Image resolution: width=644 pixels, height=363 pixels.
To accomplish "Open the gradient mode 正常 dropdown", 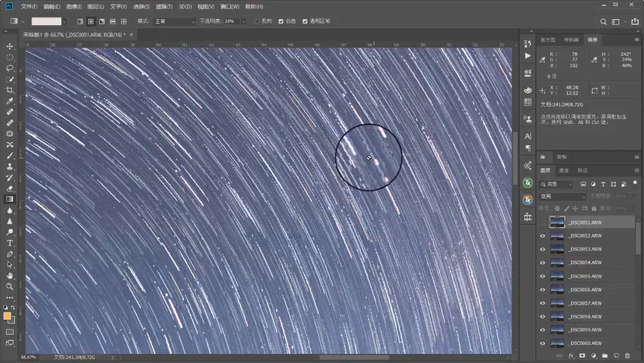I will point(175,21).
